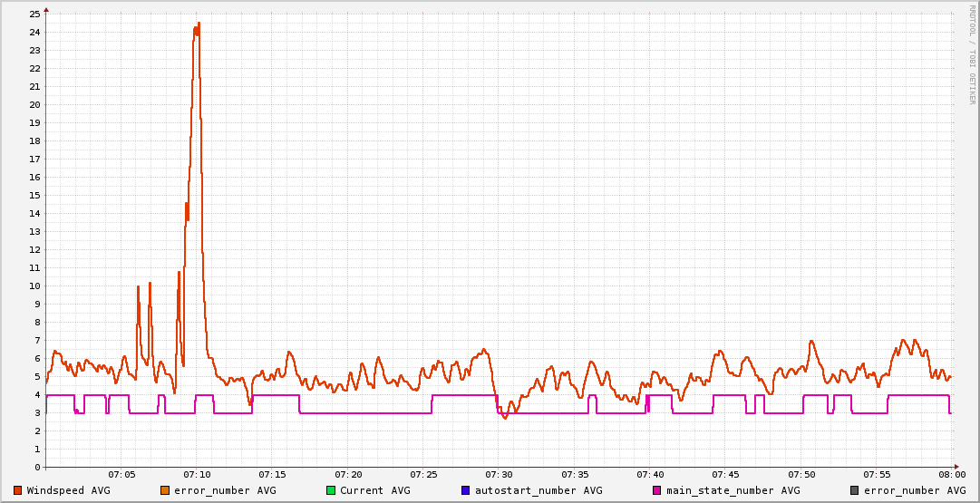Click the dark gray error_number AVG legend swatch
The height and width of the screenshot is (503, 980).
pos(854,490)
